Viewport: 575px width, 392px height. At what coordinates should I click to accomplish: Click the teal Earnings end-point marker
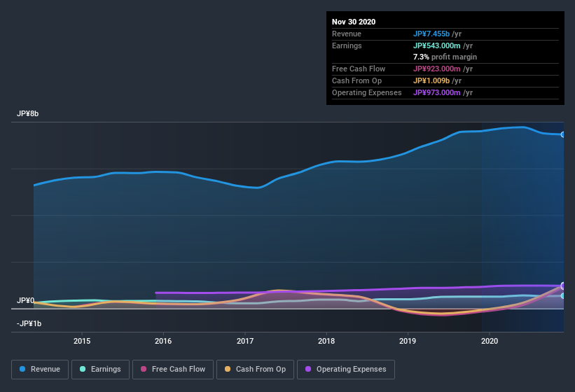coord(563,296)
